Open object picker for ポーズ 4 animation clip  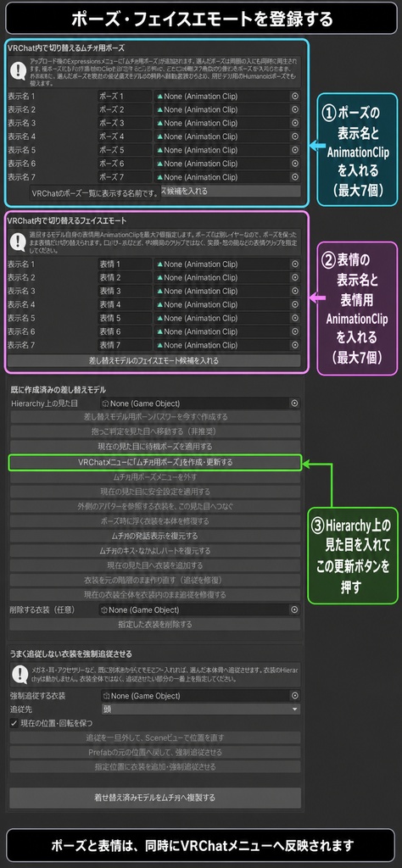(x=294, y=136)
